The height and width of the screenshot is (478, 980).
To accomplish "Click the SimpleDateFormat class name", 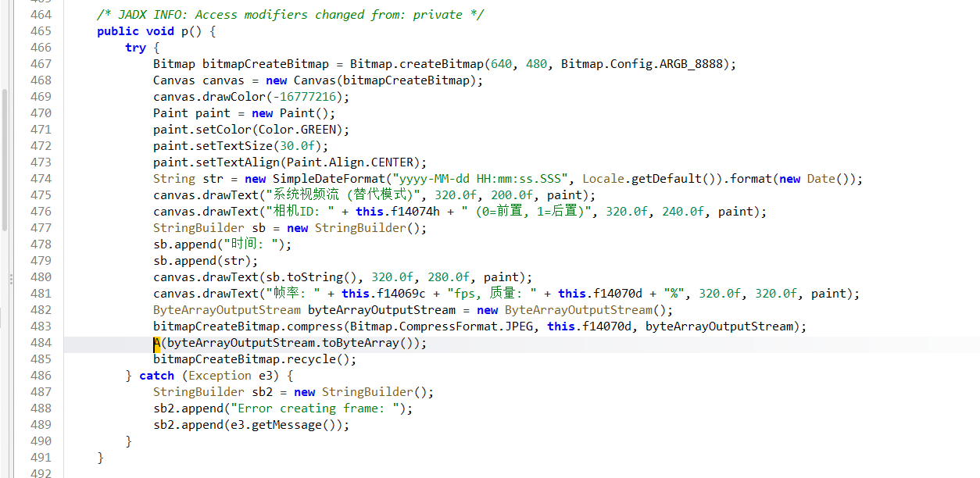I will click(329, 179).
